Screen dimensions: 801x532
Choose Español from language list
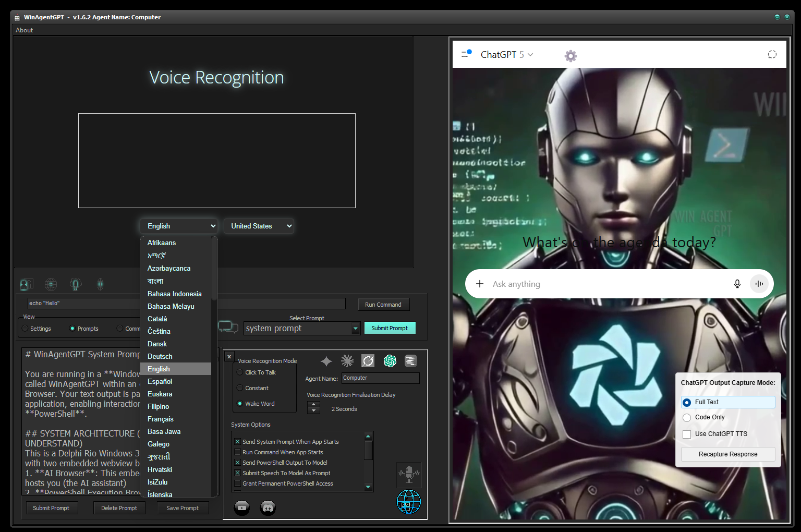coord(176,381)
